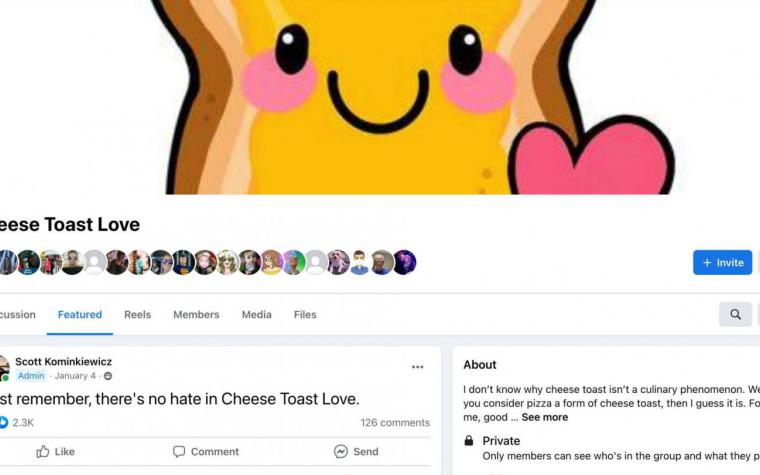Click the Admin badge label
This screenshot has height=475, width=760.
[31, 376]
